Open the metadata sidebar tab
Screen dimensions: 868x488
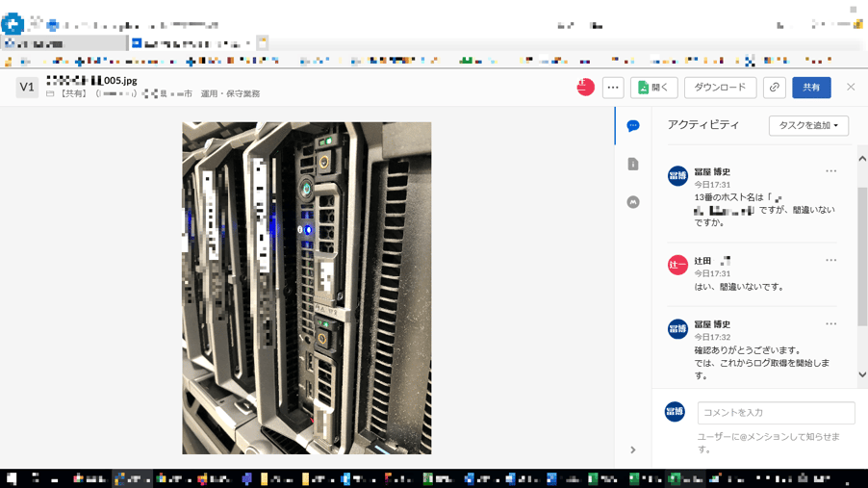[633, 202]
